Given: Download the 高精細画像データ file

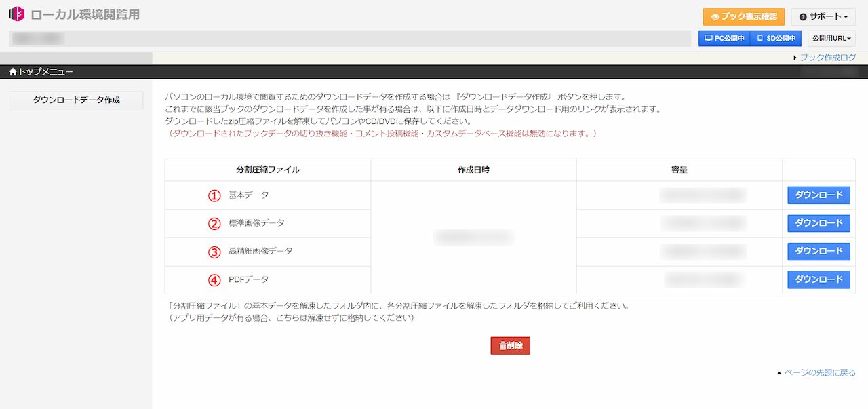Looking at the screenshot, I should click(x=818, y=251).
